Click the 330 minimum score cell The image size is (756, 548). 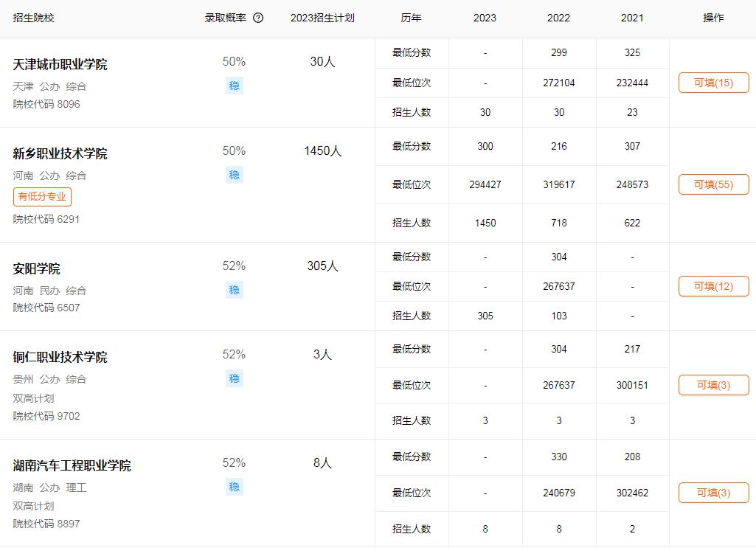click(x=559, y=457)
